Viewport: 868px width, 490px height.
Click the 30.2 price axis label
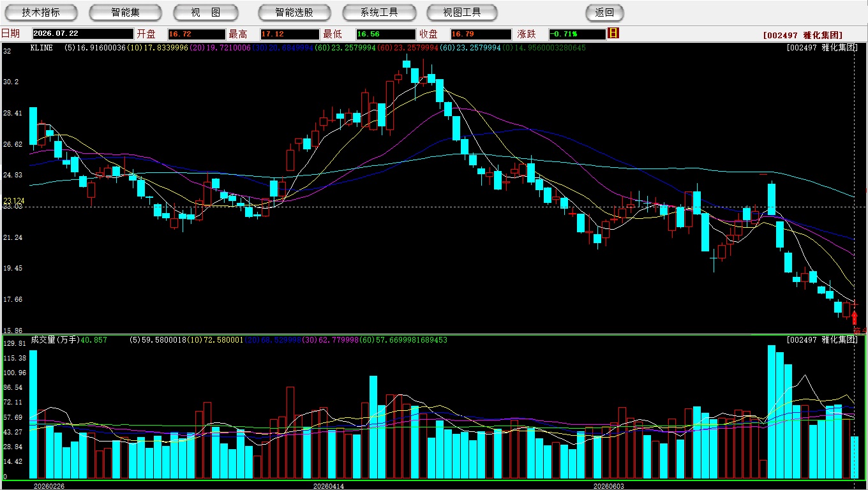pos(11,82)
